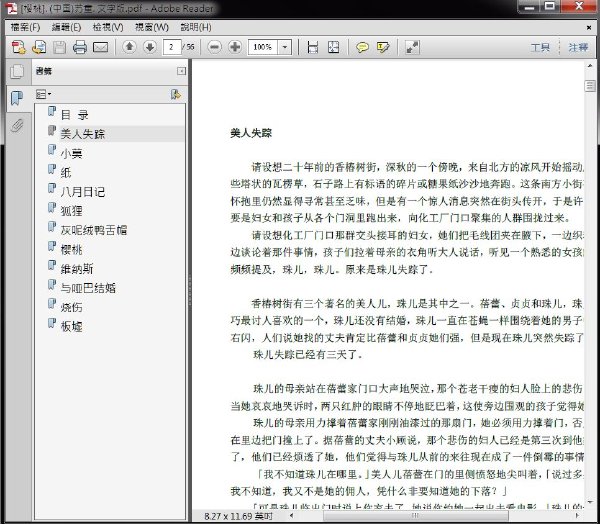Select bookmark 灰呢绒鸭舌帽
The height and width of the screenshot is (524, 600).
(94, 230)
